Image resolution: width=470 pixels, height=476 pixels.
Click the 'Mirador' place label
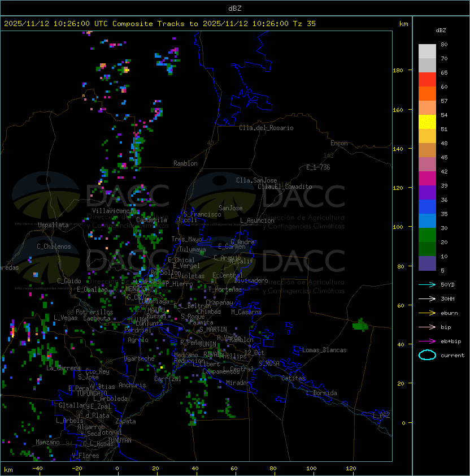tap(238, 383)
